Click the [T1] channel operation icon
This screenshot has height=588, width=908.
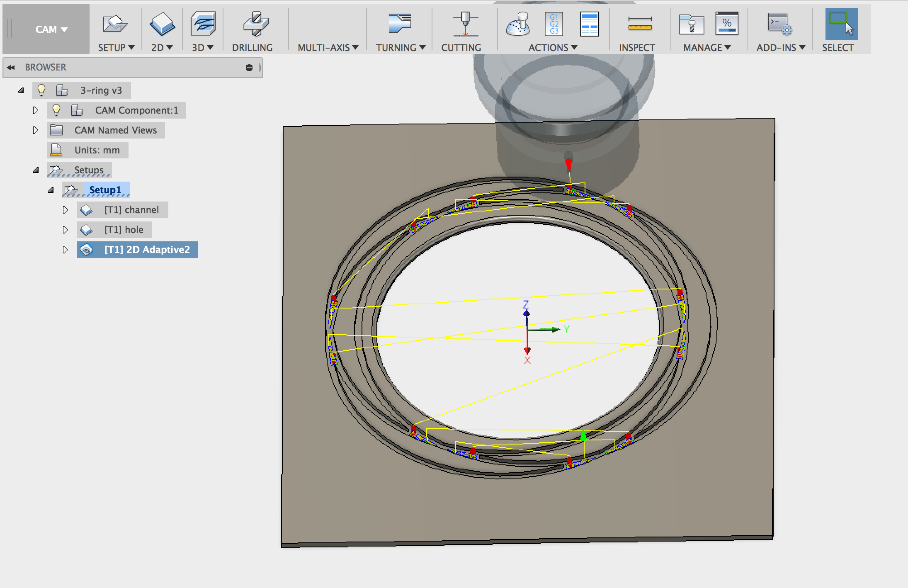click(86, 210)
